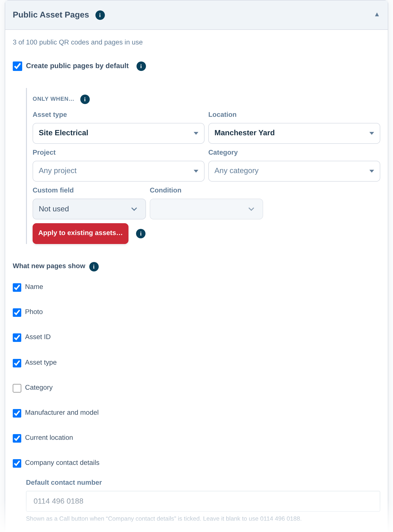Click the Default contact number field
Image resolution: width=393 pixels, height=532 pixels.
[x=203, y=501]
